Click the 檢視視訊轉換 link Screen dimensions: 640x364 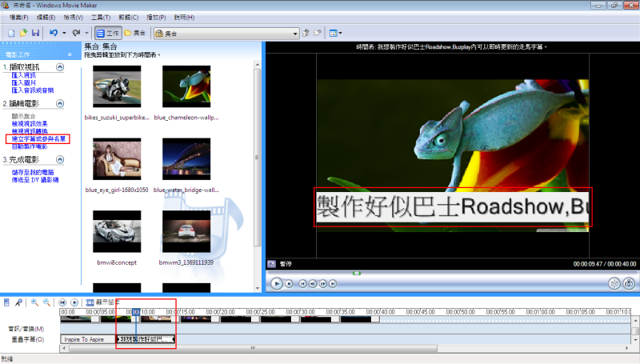click(30, 131)
